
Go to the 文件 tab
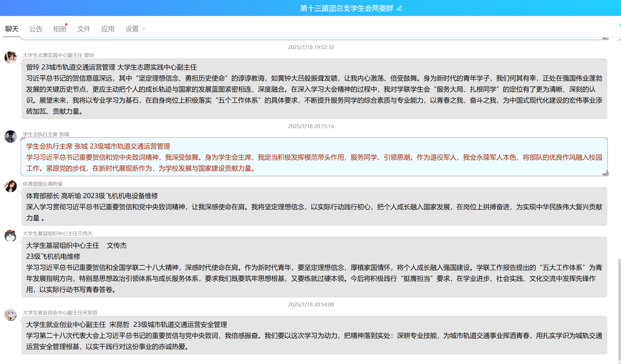(84, 29)
